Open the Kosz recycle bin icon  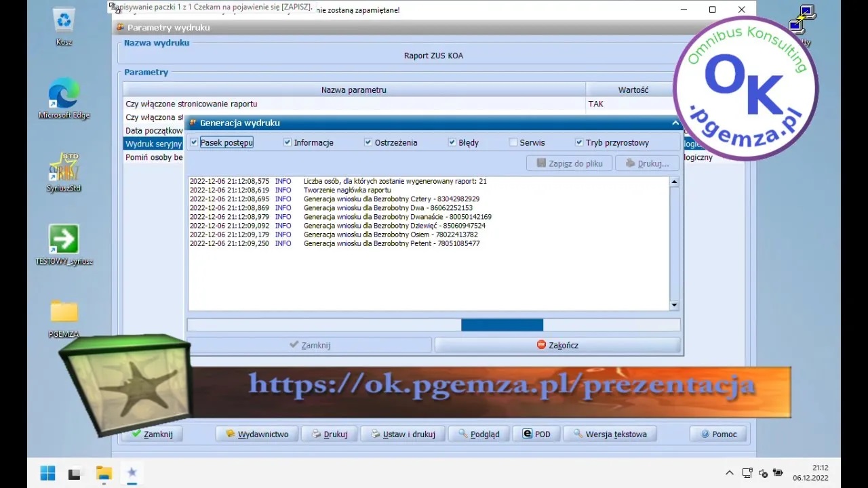(x=64, y=22)
